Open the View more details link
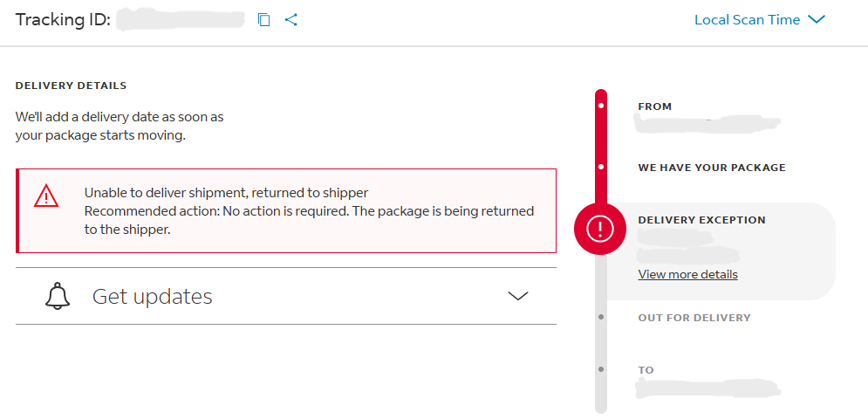 point(687,274)
